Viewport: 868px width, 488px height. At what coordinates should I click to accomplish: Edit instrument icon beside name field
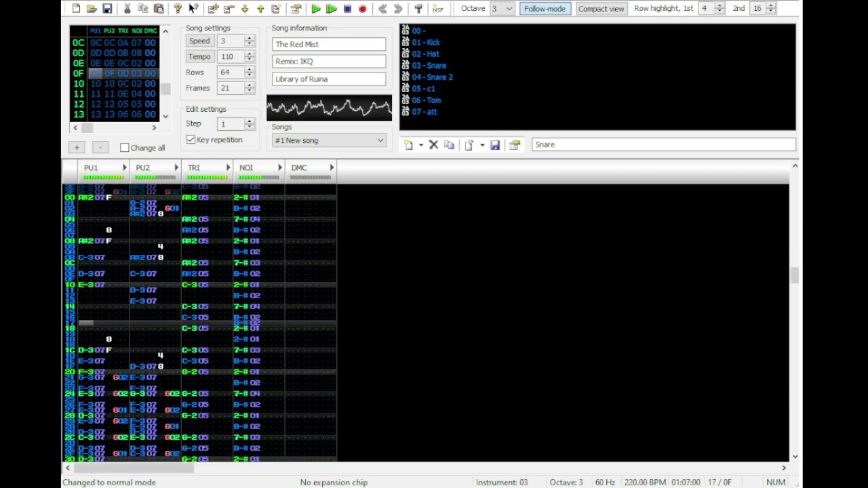point(515,145)
